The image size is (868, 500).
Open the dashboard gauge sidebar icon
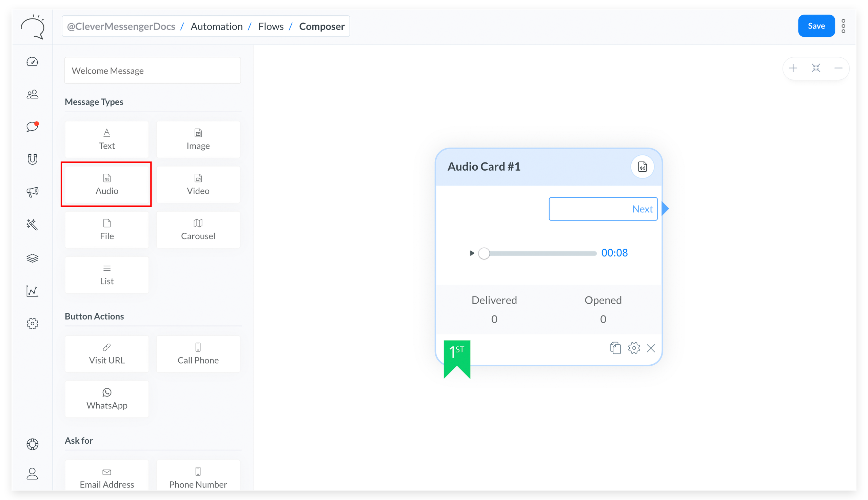[32, 62]
